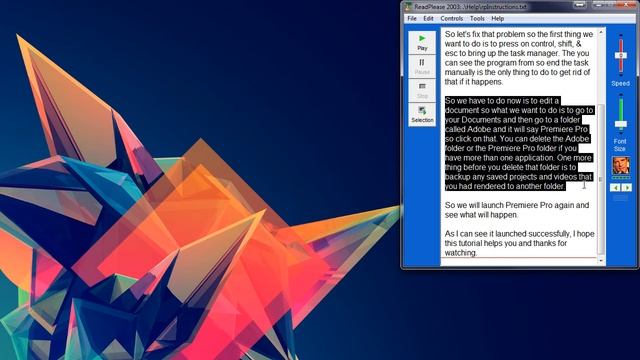Click the scroll-down arrow of text area
Screen dimensions: 640x360
click(x=601, y=260)
